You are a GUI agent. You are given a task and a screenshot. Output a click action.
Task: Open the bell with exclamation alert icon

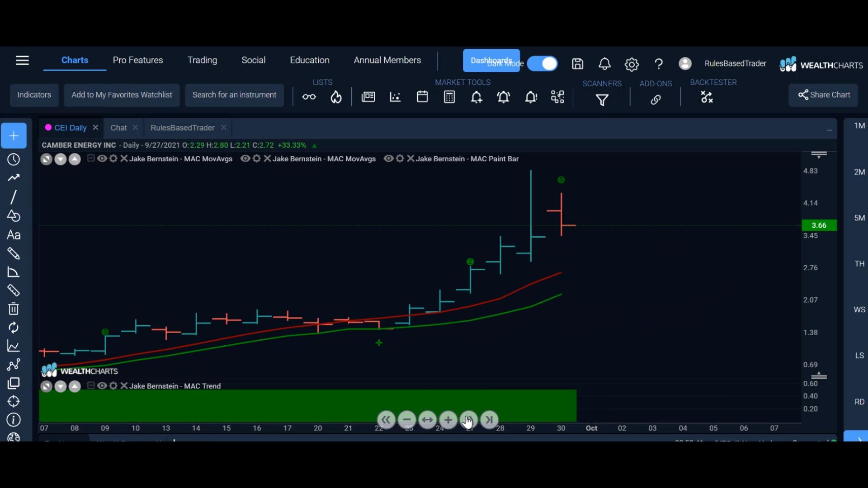(531, 97)
